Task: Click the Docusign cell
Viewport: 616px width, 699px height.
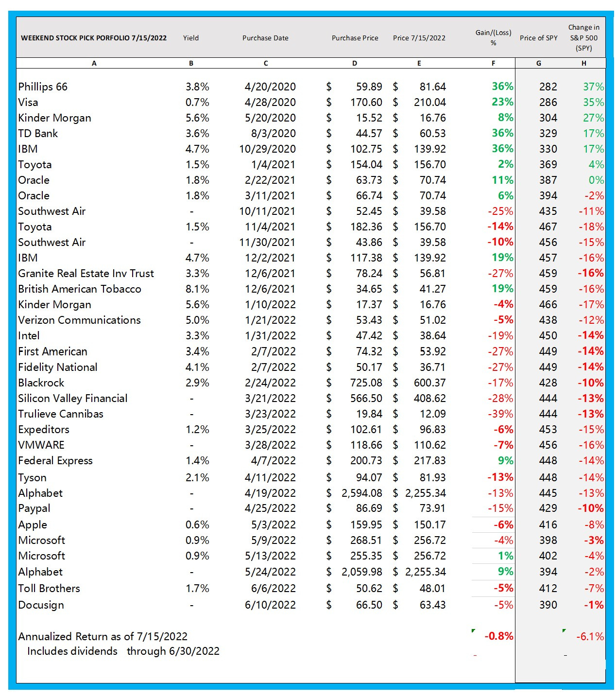Action: 41,605
